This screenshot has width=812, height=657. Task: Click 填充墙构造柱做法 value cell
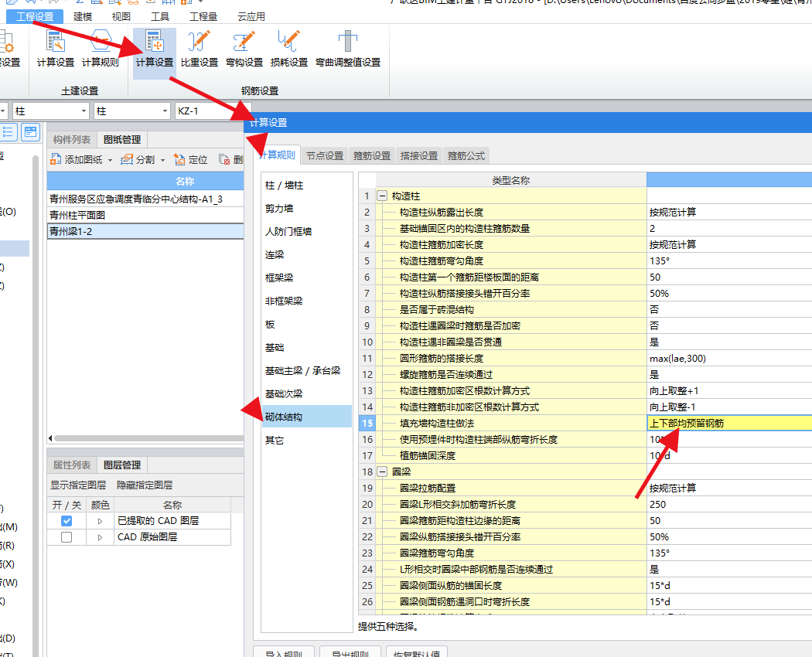coord(729,423)
